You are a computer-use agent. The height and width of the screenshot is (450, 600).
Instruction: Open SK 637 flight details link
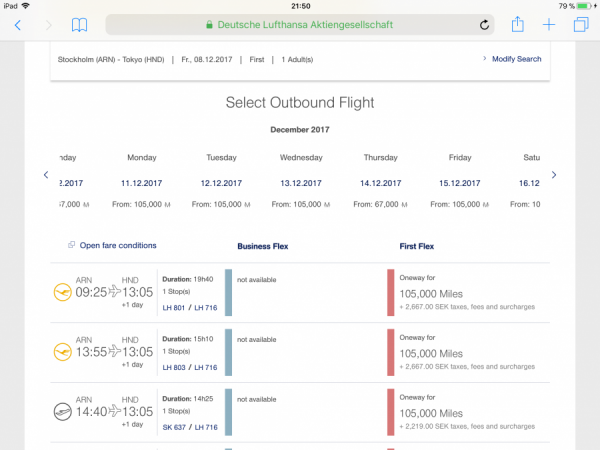coord(174,426)
